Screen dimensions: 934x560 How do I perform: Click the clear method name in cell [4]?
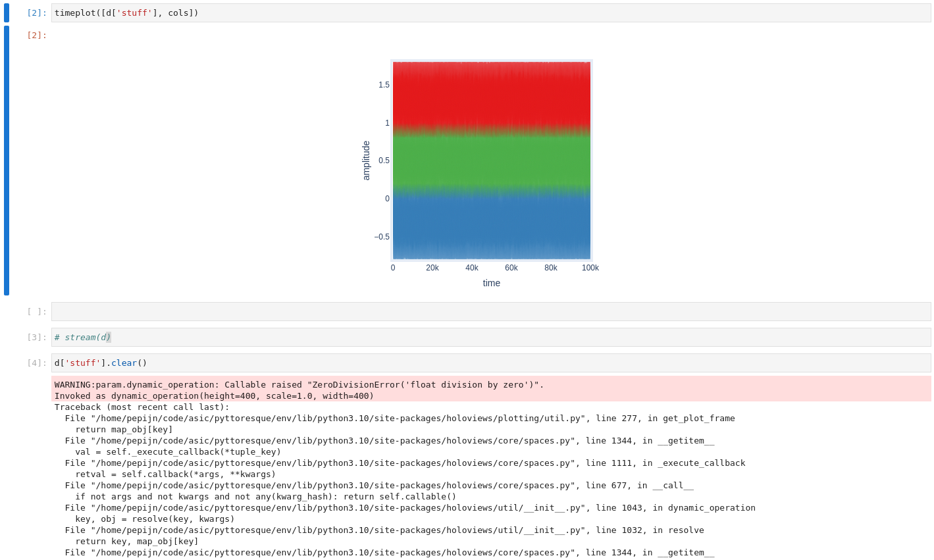pos(124,363)
